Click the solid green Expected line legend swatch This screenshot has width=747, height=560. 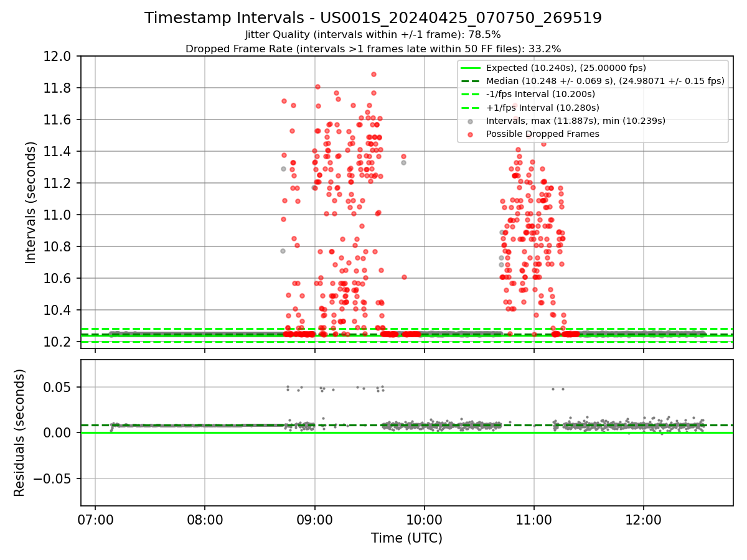(x=471, y=68)
